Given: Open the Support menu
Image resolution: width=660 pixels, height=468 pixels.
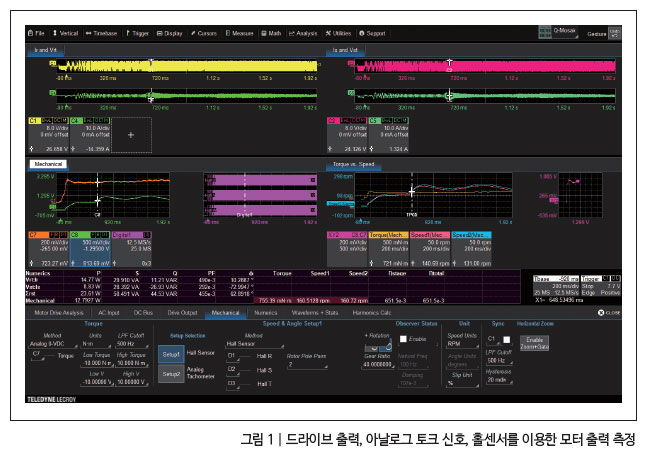Looking at the screenshot, I should [372, 33].
